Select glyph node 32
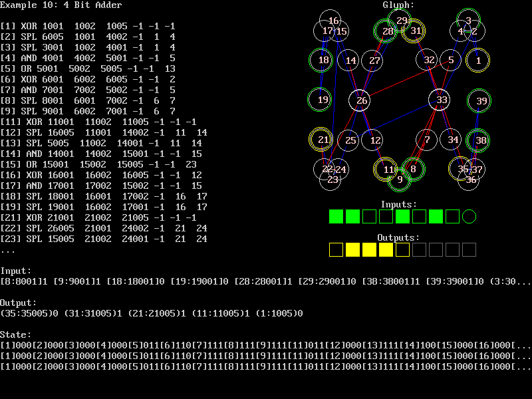The width and height of the screenshot is (532, 399). [x=428, y=61]
